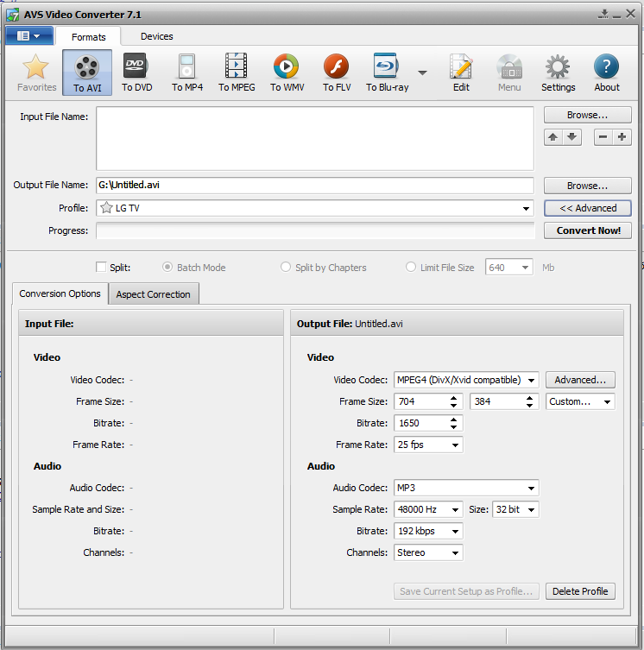Open the blue main menu button

point(29,36)
